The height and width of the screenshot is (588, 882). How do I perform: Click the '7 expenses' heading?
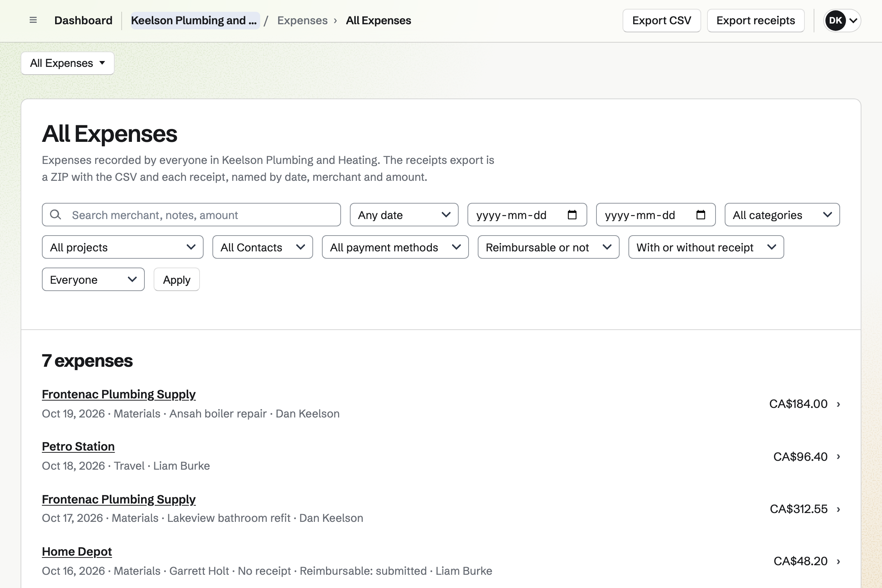[87, 361]
